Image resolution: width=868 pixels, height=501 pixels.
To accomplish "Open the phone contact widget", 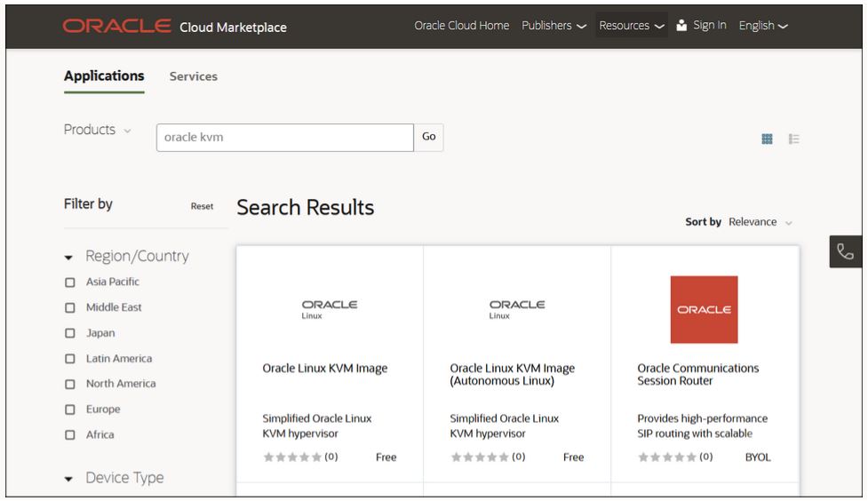I will click(845, 251).
